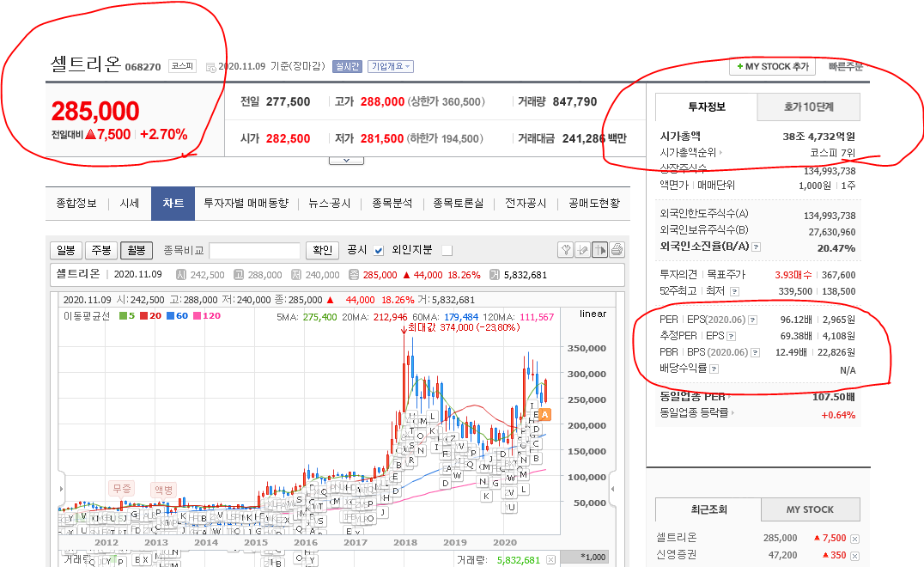Toggle the 60-day moving average swatch
924x567 pixels.
(170, 316)
